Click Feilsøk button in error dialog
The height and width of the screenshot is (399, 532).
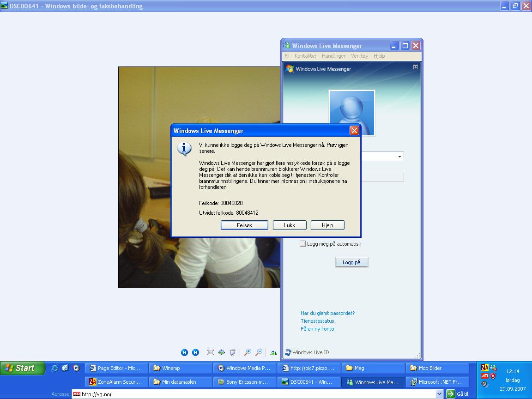click(x=244, y=225)
